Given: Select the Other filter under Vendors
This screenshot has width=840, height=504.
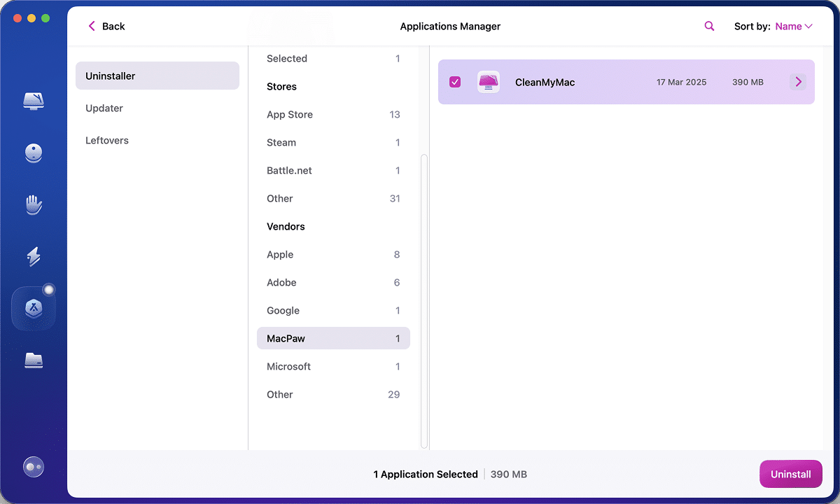Looking at the screenshot, I should tap(333, 395).
